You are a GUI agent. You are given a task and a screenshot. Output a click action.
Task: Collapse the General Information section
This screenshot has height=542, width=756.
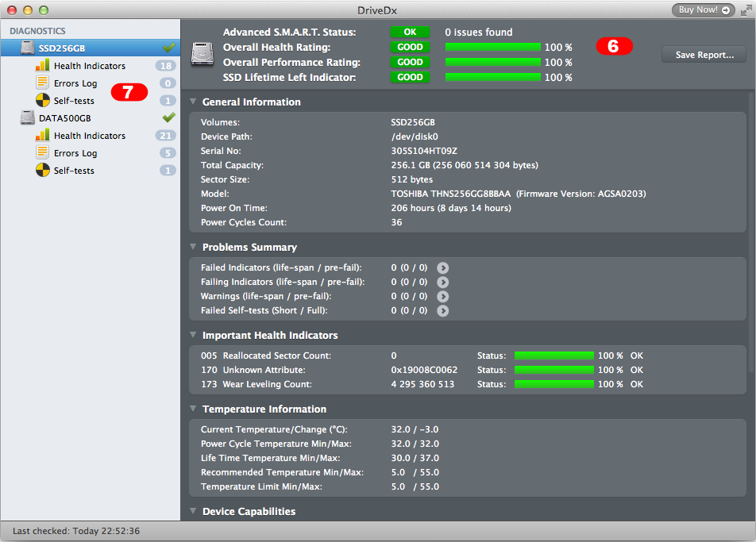tap(193, 102)
